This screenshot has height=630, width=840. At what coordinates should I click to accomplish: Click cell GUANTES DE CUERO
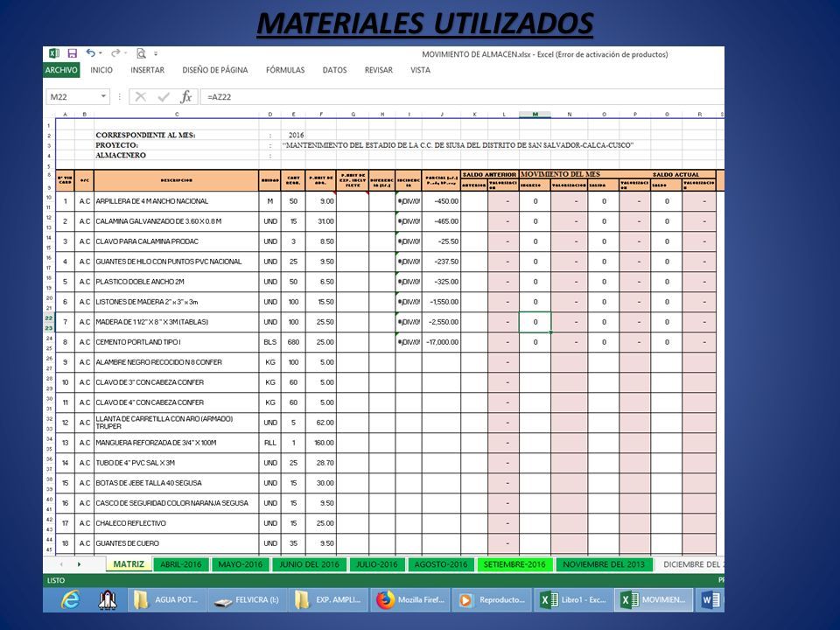(x=176, y=543)
